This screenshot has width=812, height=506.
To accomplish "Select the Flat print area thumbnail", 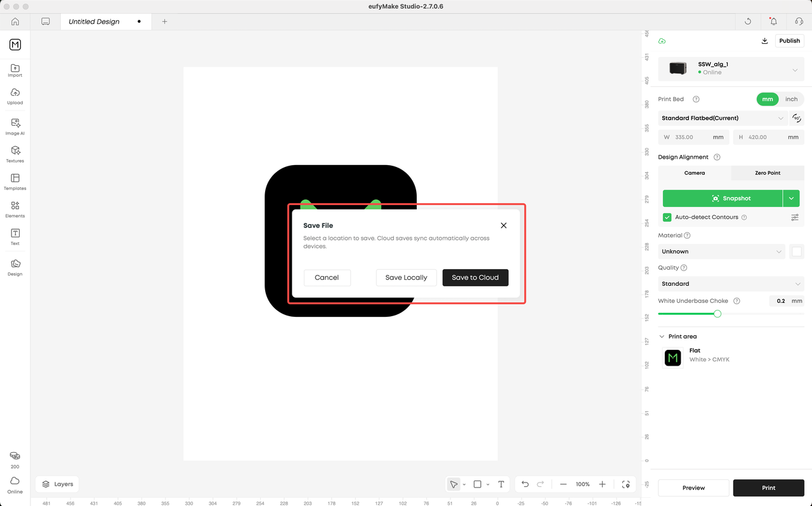I will click(x=672, y=358).
